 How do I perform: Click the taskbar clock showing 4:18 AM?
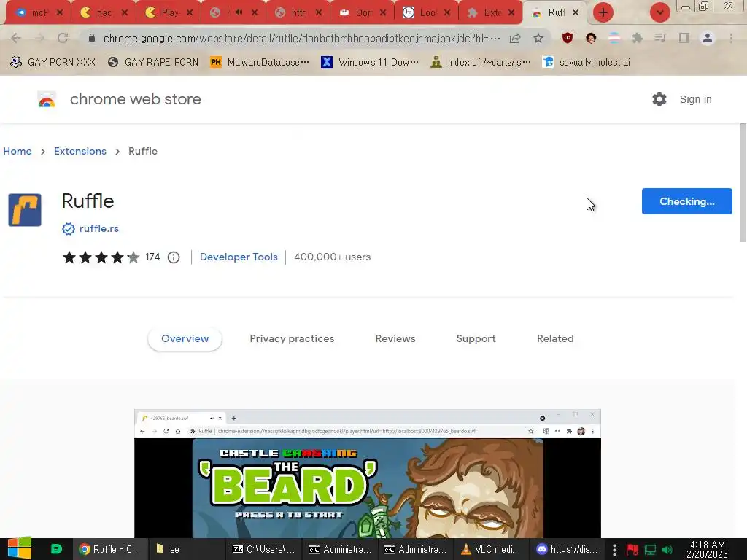[x=707, y=550]
